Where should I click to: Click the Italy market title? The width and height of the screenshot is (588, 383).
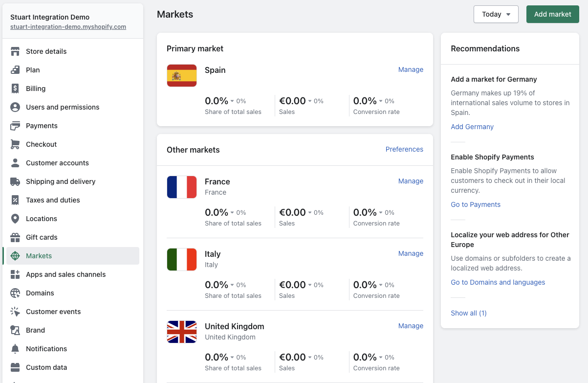tap(213, 254)
